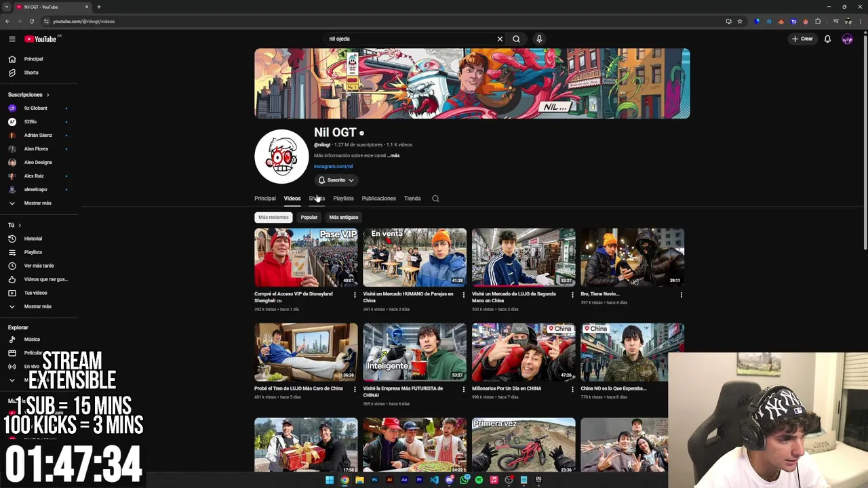
Task: Open the account avatar menu
Action: click(x=847, y=39)
